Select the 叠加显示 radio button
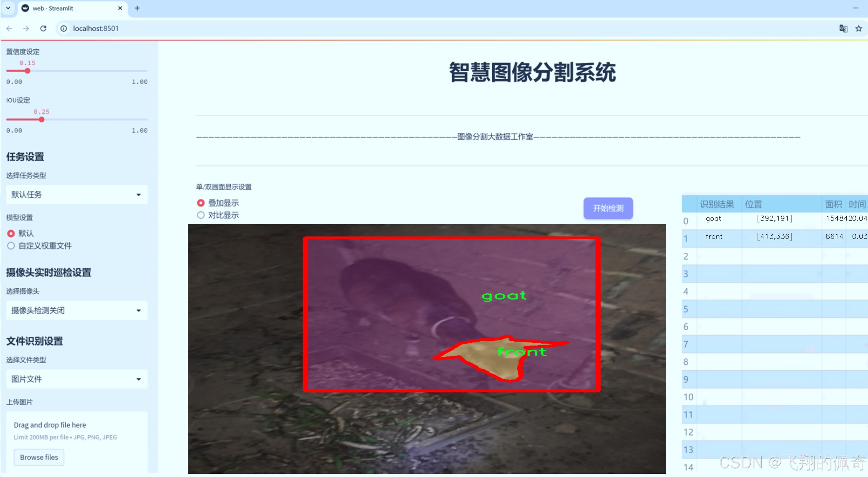868x477 pixels. tap(201, 203)
